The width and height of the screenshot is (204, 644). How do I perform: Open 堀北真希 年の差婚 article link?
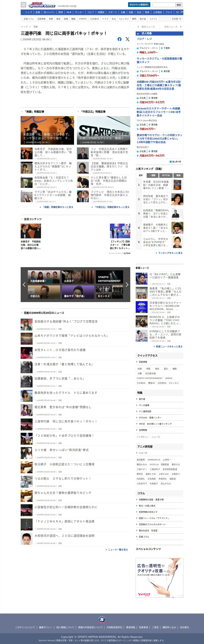[x=63, y=407]
